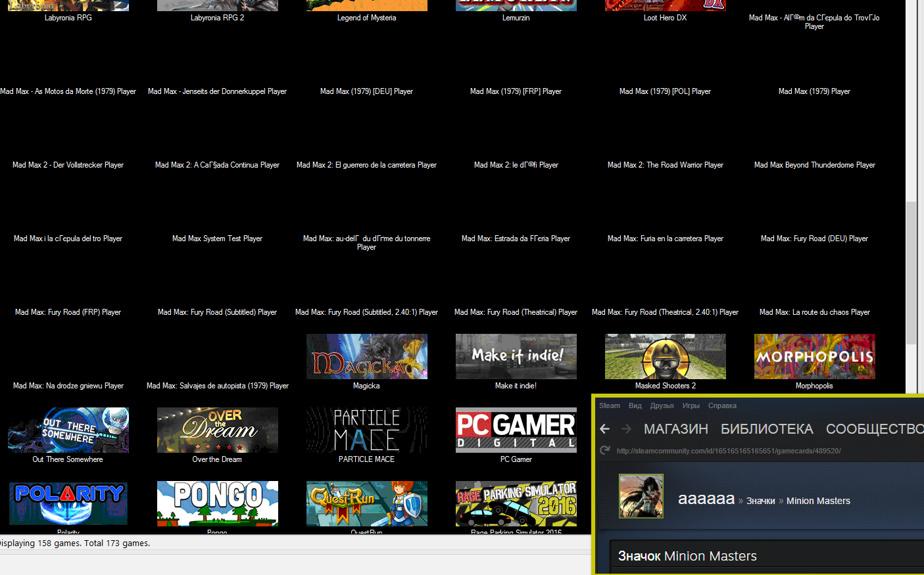Go back in the Steam window
Viewport: 924px width, 575px height.
point(605,429)
